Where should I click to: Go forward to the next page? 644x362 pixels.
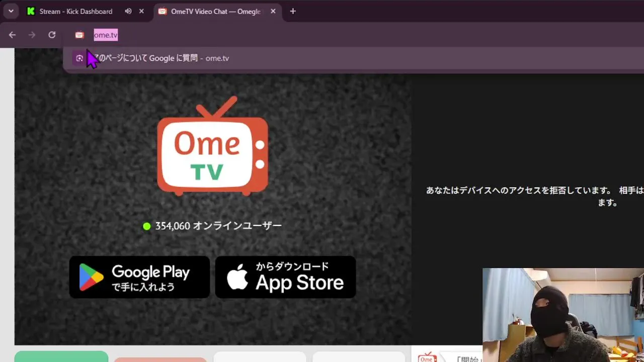32,35
